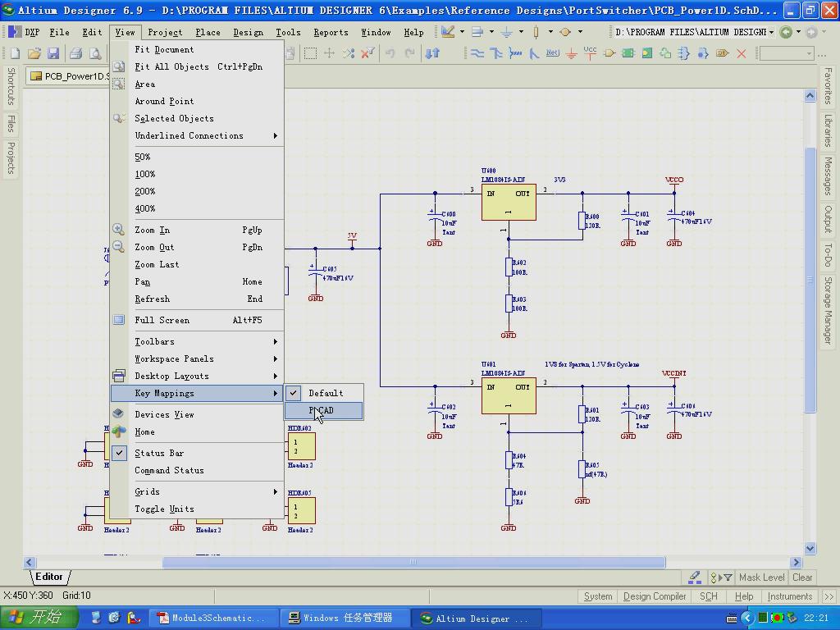Click the status bar highlight pen icon
Screen dimensions: 840x630
click(x=694, y=577)
